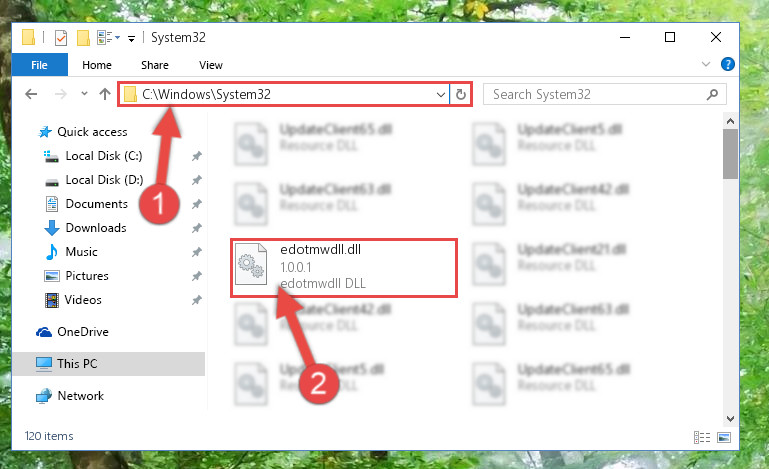Viewport: 769px width, 469px height.
Task: Unpin Documents from Quick access
Action: 197,204
